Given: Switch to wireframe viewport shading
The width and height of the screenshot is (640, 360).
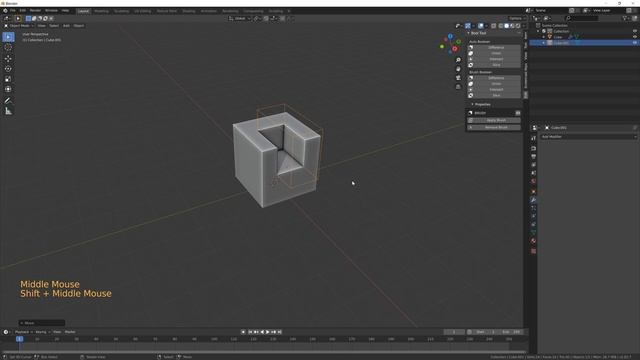Looking at the screenshot, I should (501, 26).
